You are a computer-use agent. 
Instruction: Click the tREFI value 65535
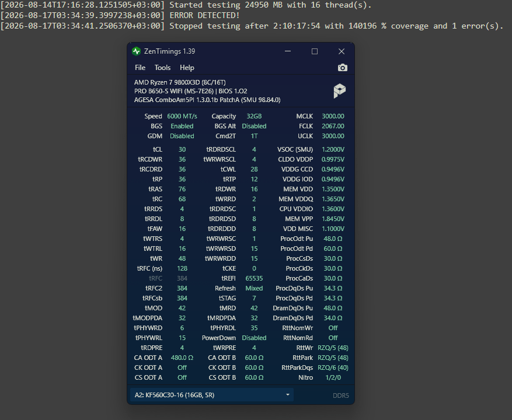coord(254,278)
